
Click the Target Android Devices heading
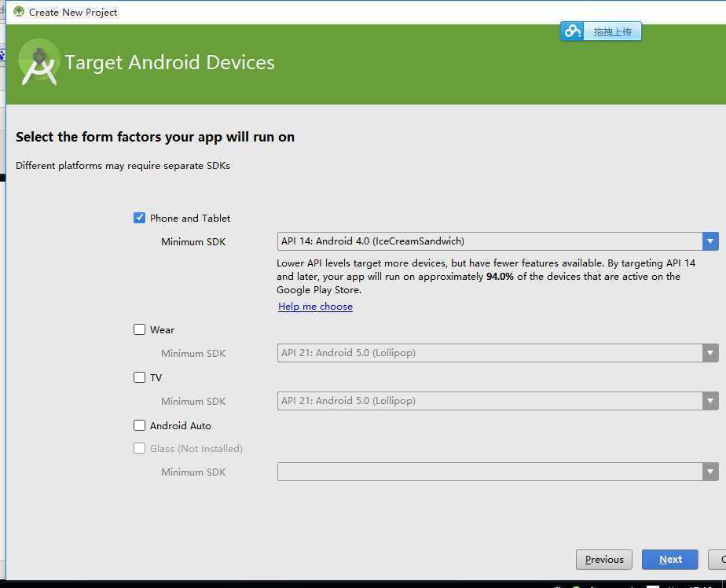(x=170, y=63)
